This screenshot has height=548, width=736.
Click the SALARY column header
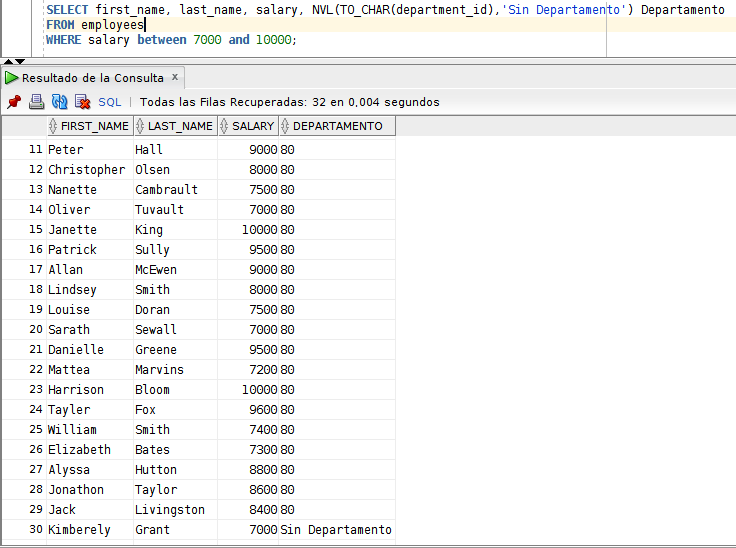tap(252, 127)
